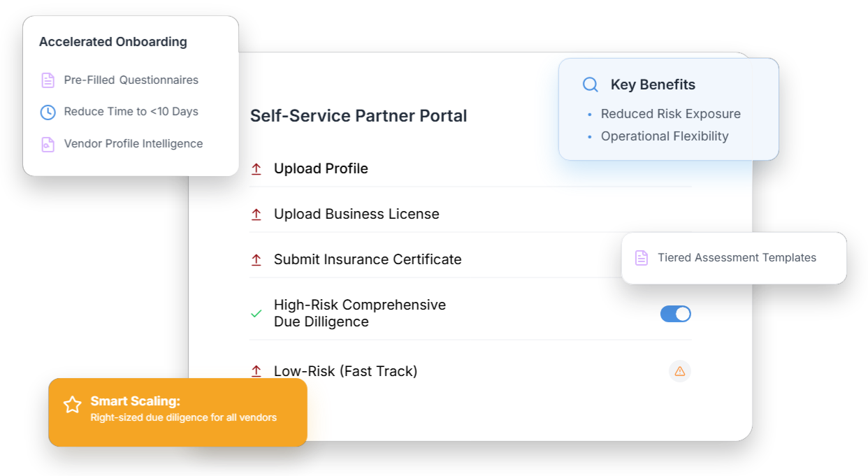Screen dimensions: 868x476
Task: Click the warning icon next to Low-Risk Fast Track
Action: click(679, 371)
